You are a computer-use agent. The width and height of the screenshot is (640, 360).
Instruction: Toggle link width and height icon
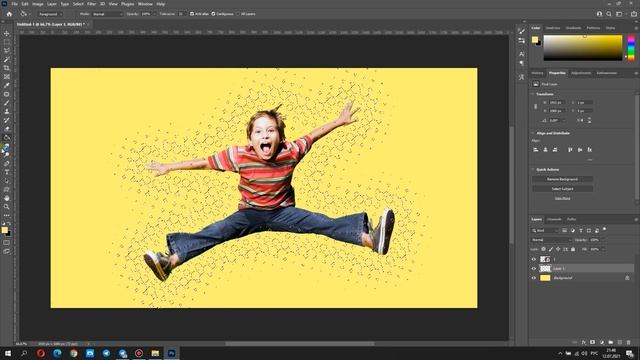pyautogui.click(x=536, y=107)
